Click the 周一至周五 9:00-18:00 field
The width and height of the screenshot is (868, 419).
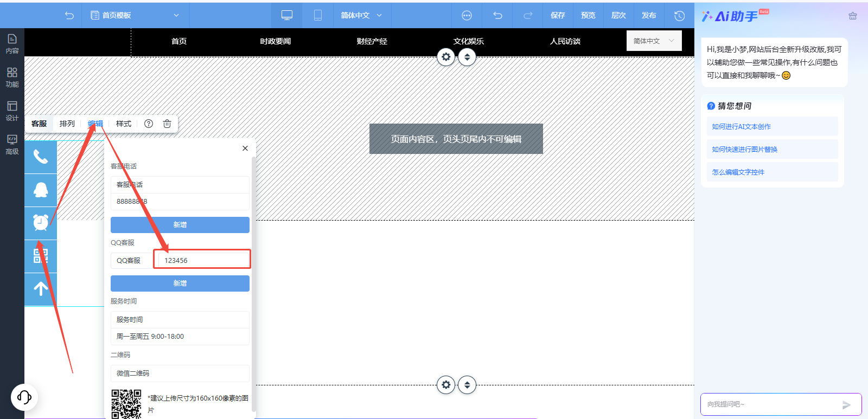(x=180, y=337)
